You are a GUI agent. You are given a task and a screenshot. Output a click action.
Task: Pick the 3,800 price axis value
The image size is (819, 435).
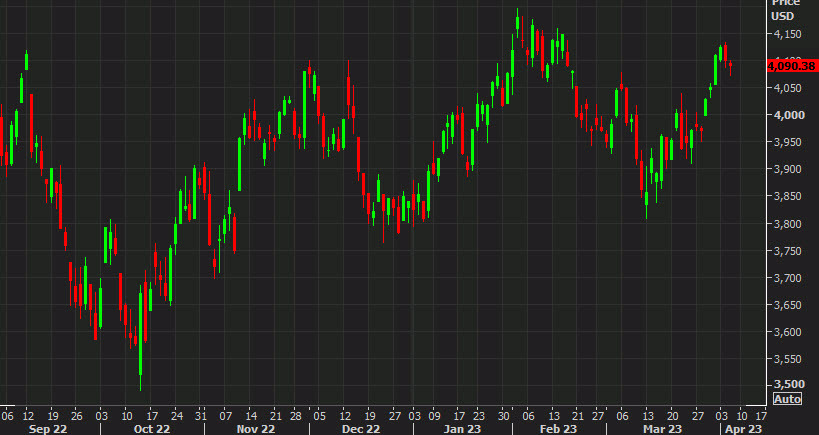point(787,224)
